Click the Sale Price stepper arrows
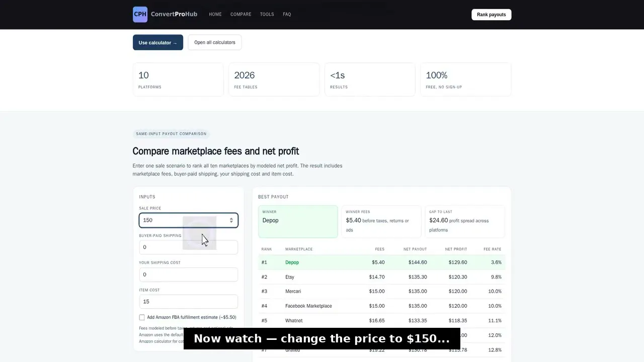The width and height of the screenshot is (644, 362). (x=231, y=220)
